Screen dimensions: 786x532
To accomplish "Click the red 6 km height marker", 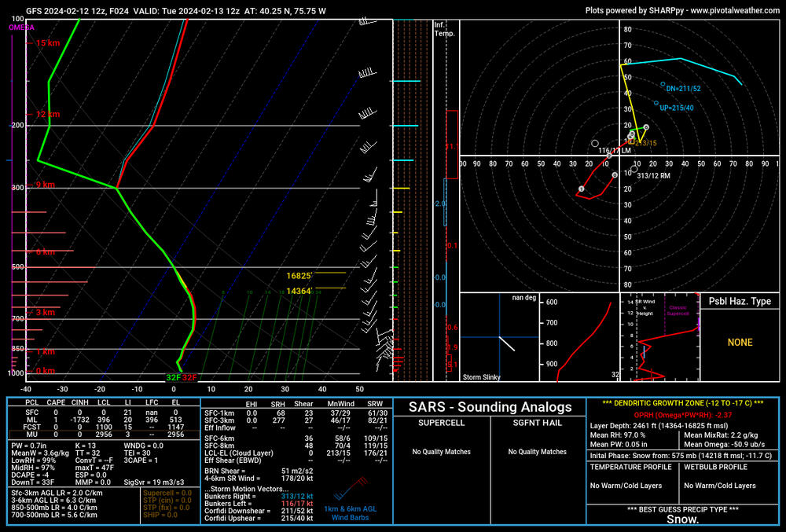I will [x=45, y=252].
